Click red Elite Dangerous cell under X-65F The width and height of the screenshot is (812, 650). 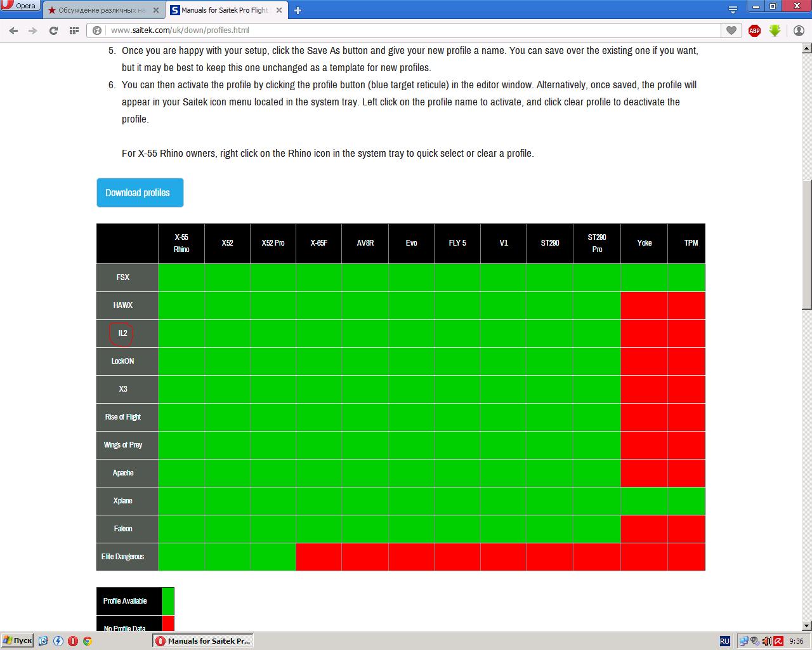click(318, 557)
